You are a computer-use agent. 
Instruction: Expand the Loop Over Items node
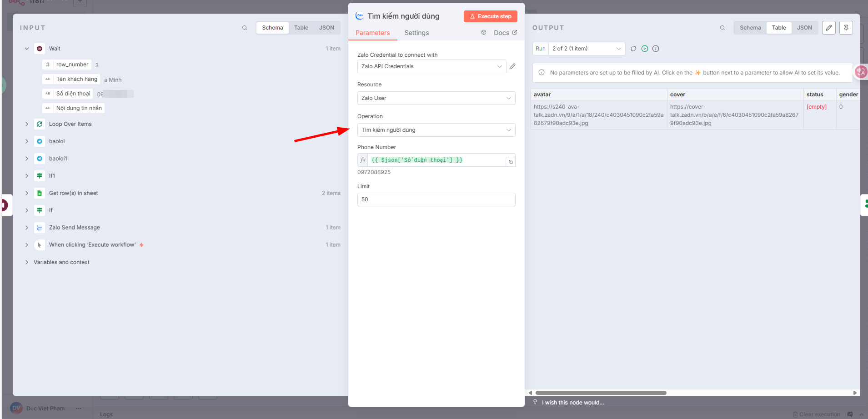pyautogui.click(x=27, y=124)
